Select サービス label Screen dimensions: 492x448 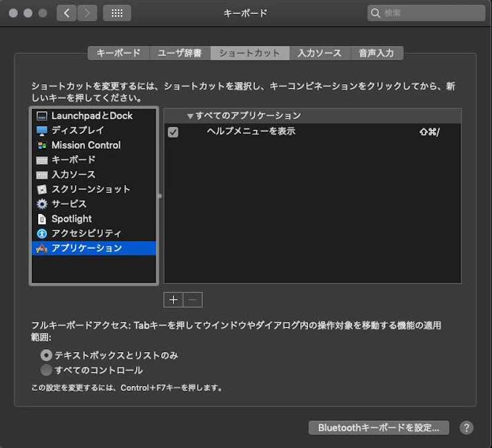pyautogui.click(x=69, y=204)
